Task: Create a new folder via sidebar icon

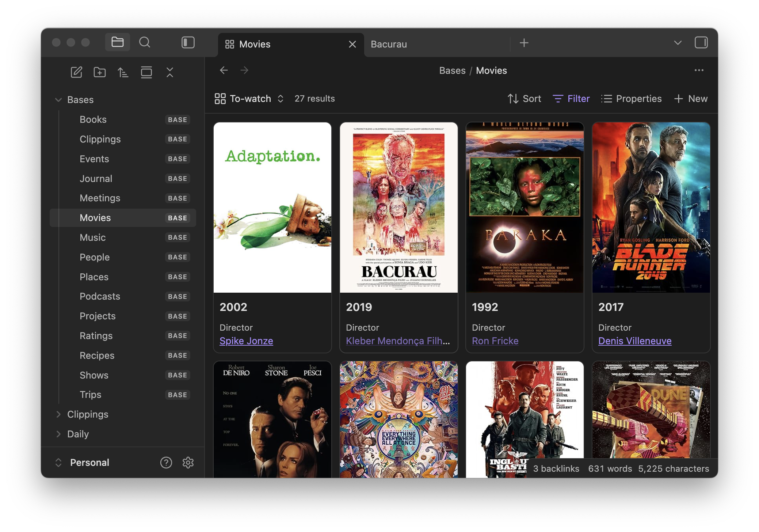Action: coord(100,72)
